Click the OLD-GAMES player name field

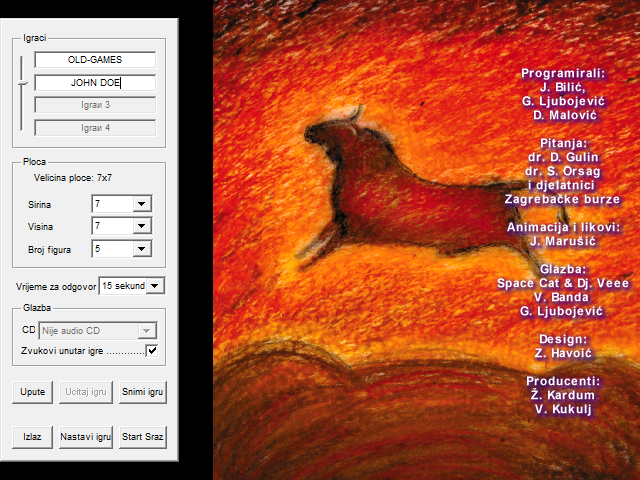tap(95, 60)
